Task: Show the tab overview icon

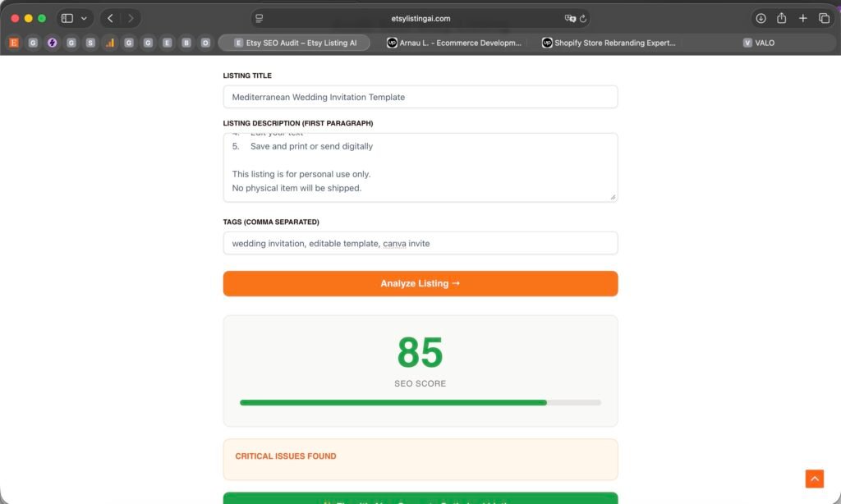Action: 824,18
